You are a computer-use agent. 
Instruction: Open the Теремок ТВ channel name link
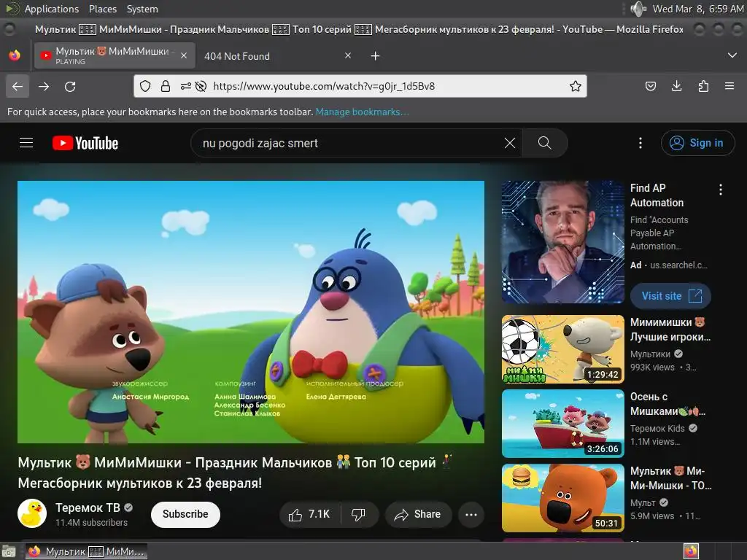pyautogui.click(x=88, y=507)
